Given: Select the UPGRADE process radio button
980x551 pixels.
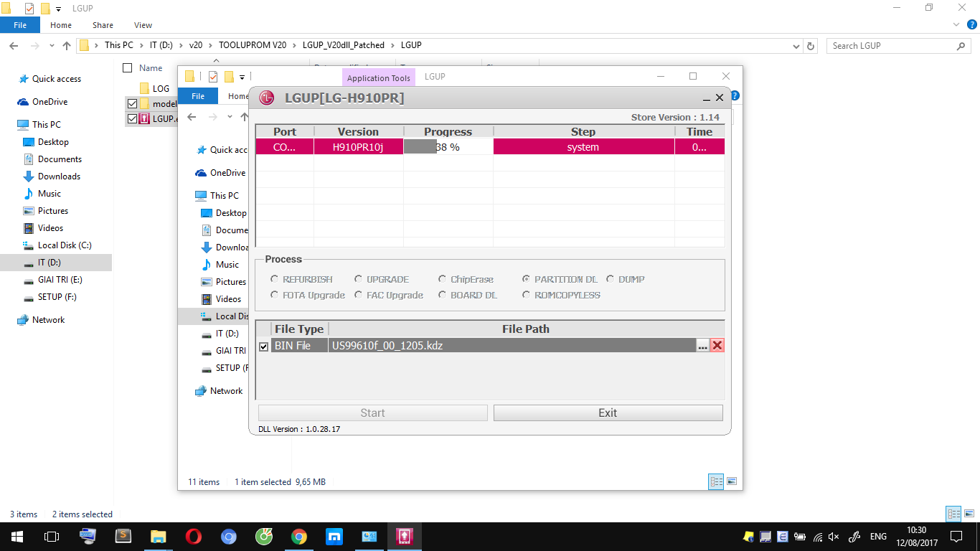Looking at the screenshot, I should [x=359, y=279].
